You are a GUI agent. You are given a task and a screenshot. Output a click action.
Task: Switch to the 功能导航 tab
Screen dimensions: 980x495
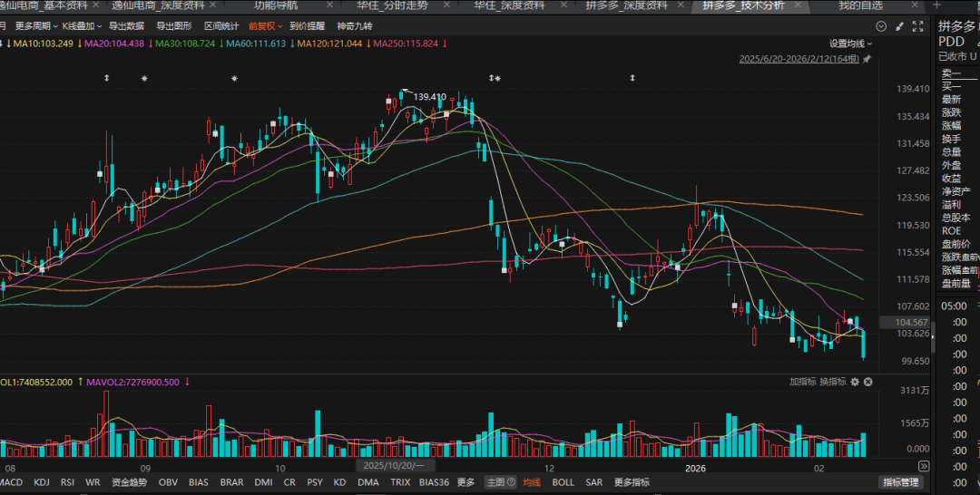point(276,5)
